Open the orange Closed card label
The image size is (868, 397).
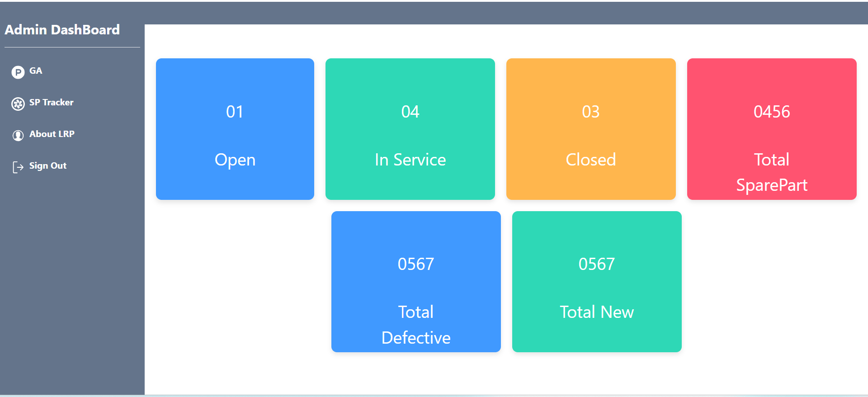tap(591, 160)
